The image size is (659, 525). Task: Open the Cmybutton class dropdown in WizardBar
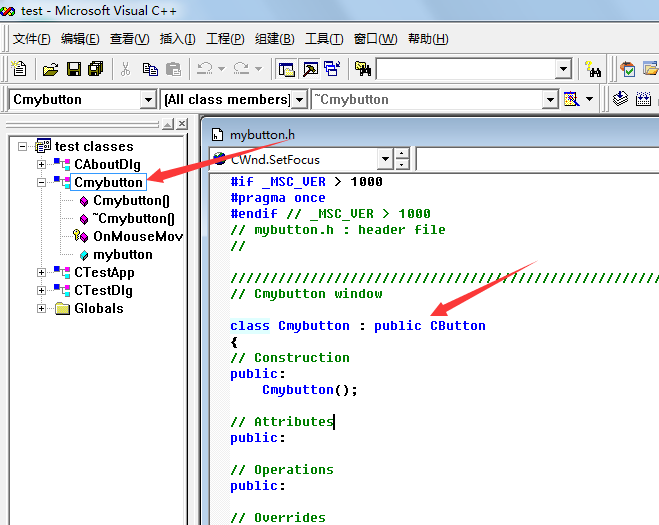[x=148, y=100]
